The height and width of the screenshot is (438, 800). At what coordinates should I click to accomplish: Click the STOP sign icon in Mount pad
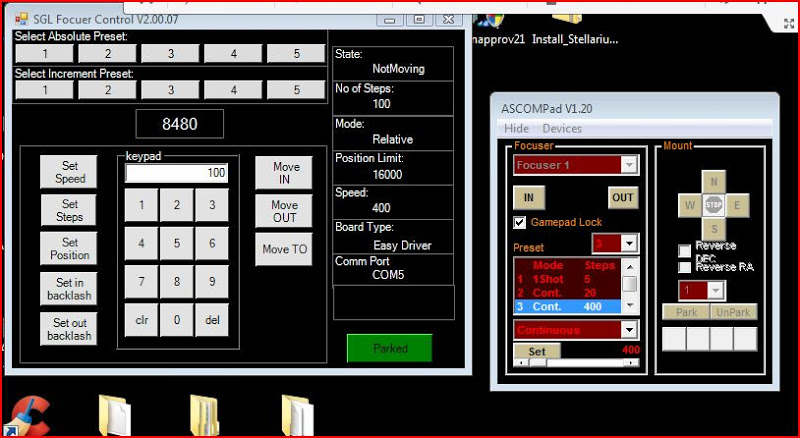click(x=713, y=205)
